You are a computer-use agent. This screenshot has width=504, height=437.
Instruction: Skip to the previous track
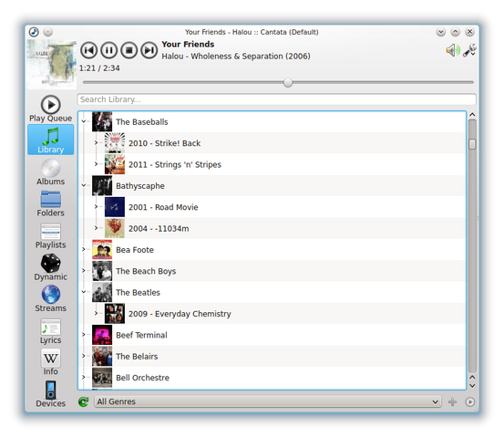(88, 50)
